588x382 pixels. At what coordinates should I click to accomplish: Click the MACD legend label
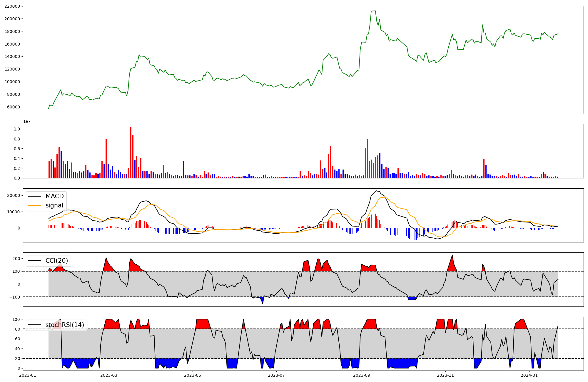(54, 196)
